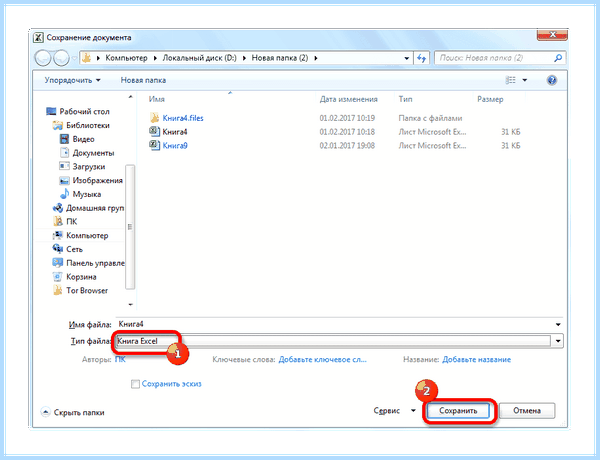Open the Упорядочить dropdown menu
The height and width of the screenshot is (460, 600).
(72, 80)
